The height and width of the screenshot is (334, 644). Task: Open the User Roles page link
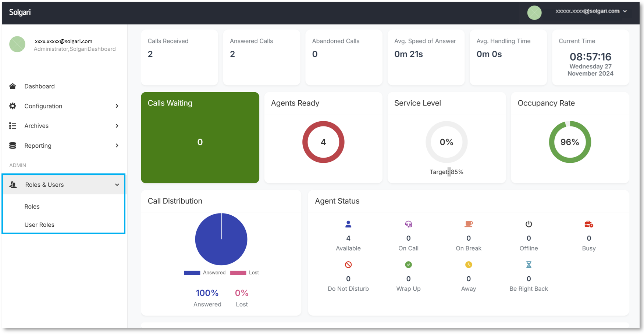[39, 225]
